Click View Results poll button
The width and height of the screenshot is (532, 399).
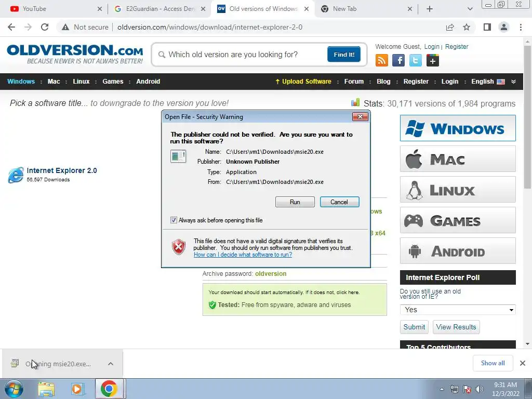point(456,327)
